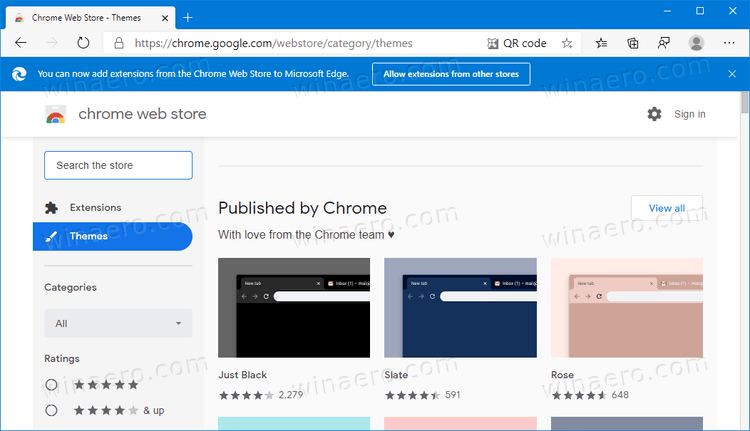This screenshot has width=750, height=431.
Task: Click Allow extensions from other stores
Action: tap(451, 74)
